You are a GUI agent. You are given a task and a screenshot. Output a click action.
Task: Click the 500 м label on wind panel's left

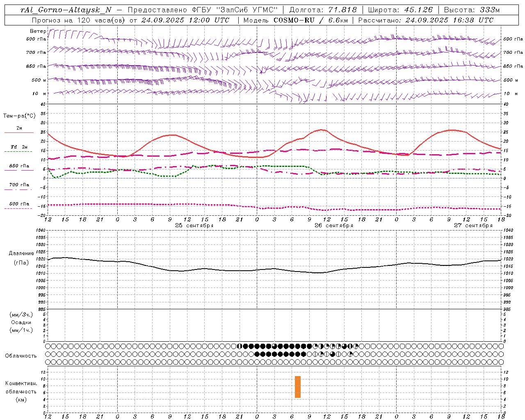tap(39, 80)
